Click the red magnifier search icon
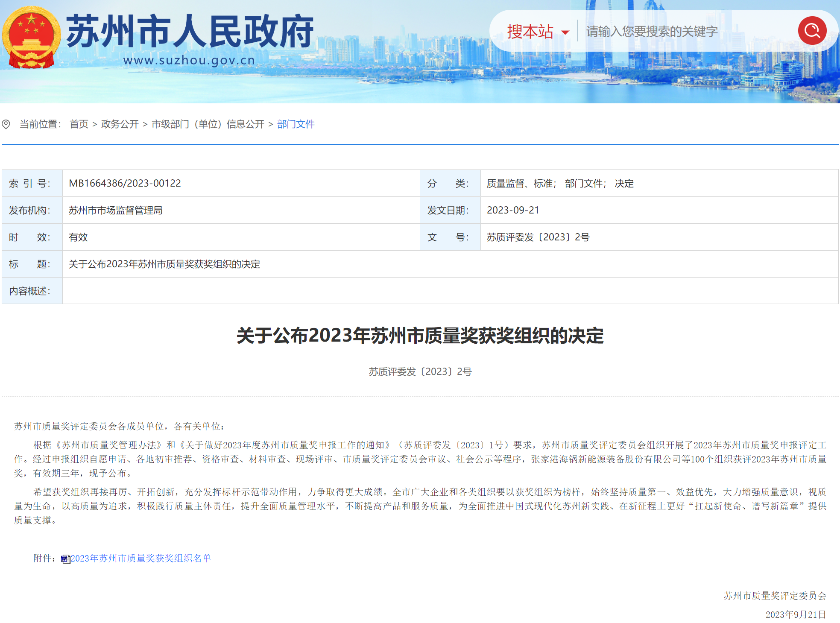 tap(812, 31)
